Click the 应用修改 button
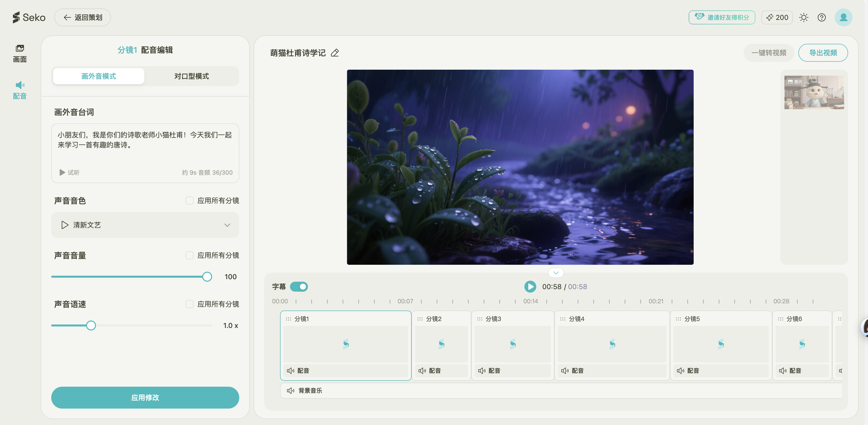This screenshot has height=425, width=868. 145,397
